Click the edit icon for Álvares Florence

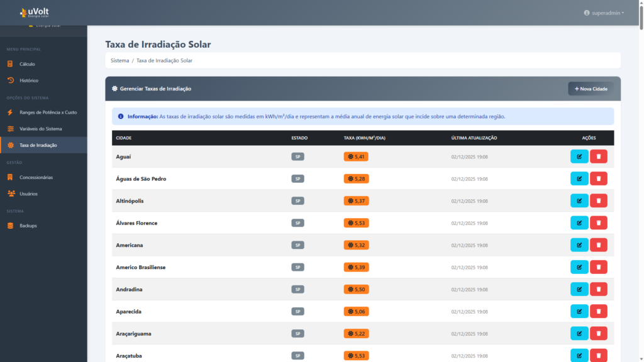579,223
